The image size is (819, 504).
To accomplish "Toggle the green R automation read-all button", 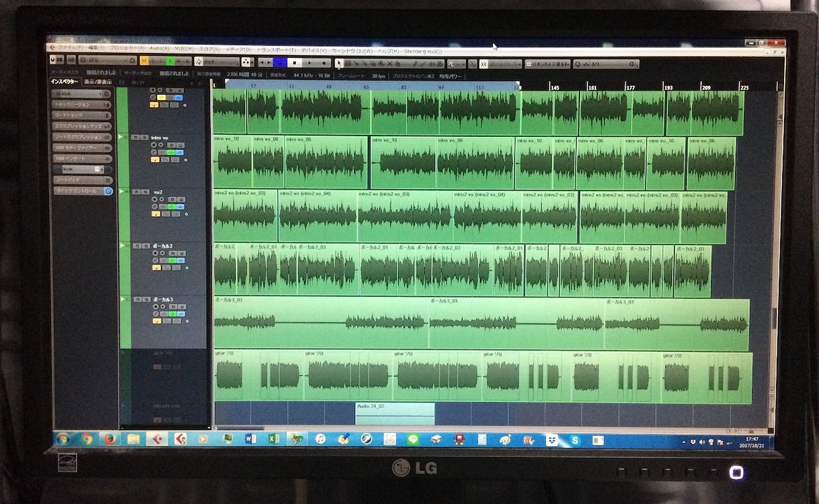I will [x=170, y=62].
